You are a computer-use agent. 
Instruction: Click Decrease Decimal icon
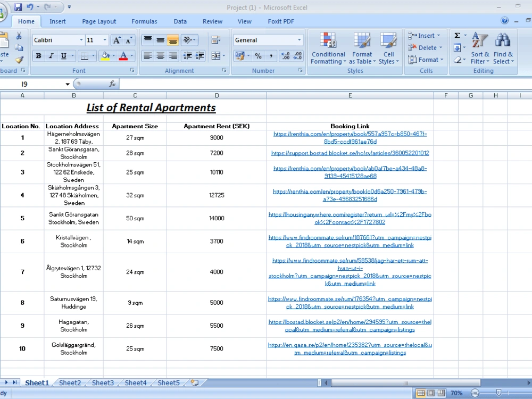297,56
